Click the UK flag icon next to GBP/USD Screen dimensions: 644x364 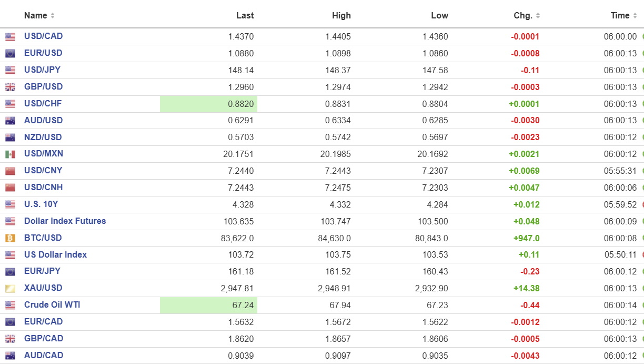(10, 87)
